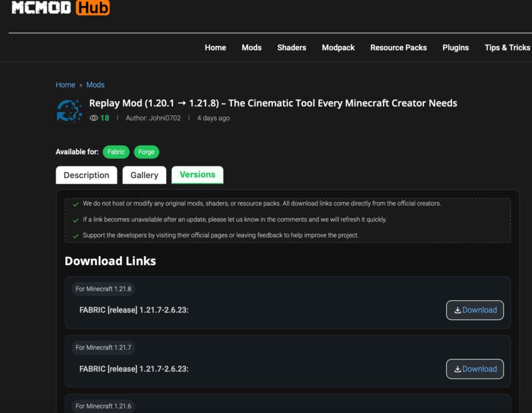Download Fabric release for Minecraft 1.21.8
532x413 pixels.
[x=475, y=310]
